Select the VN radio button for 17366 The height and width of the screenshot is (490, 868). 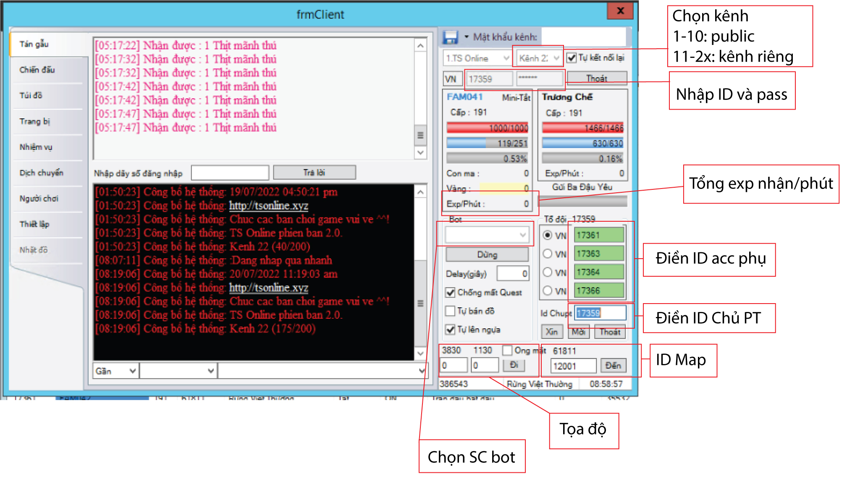click(547, 290)
